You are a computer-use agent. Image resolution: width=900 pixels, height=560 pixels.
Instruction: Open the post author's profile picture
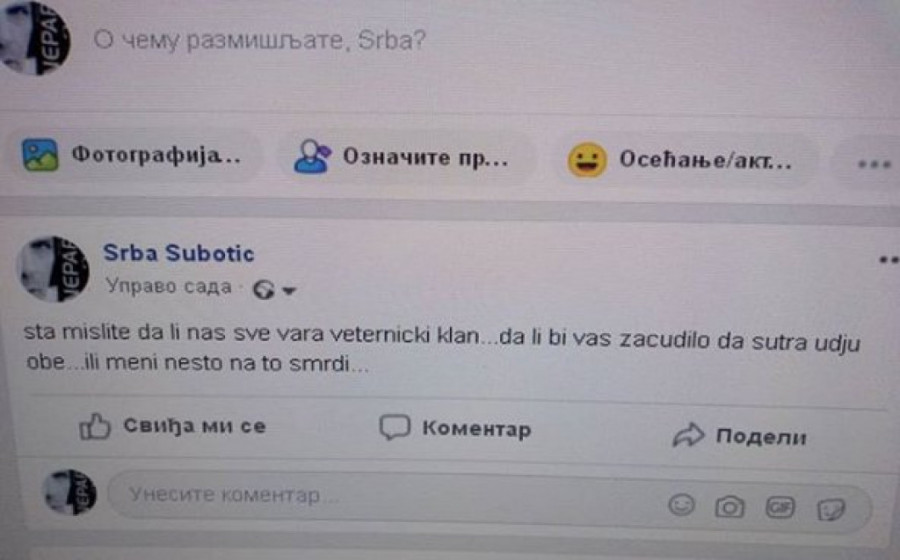click(54, 269)
